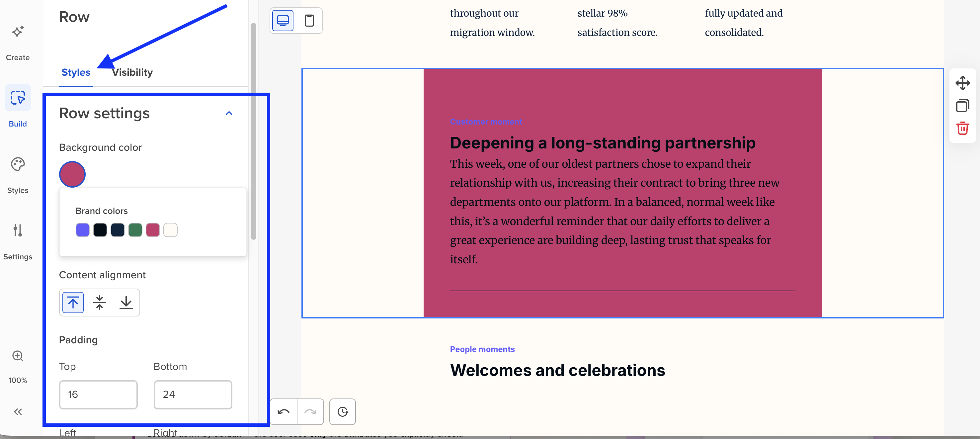
Task: Undo the last change
Action: 284,412
